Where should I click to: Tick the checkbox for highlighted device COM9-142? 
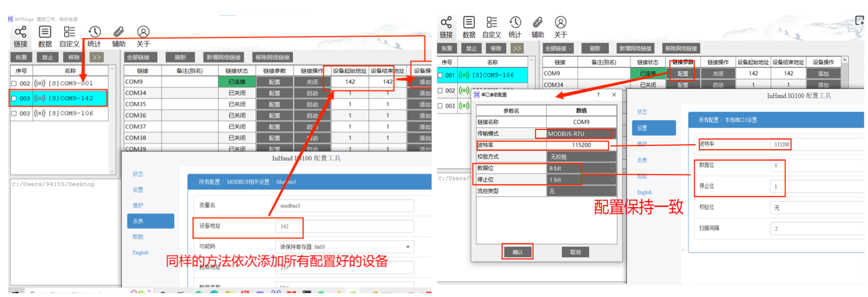pos(14,99)
